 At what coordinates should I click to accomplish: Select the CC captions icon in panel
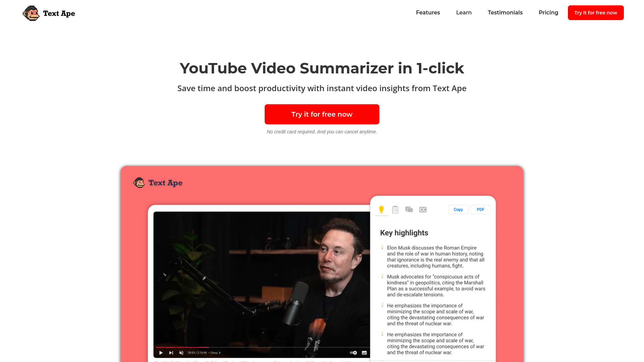click(423, 209)
